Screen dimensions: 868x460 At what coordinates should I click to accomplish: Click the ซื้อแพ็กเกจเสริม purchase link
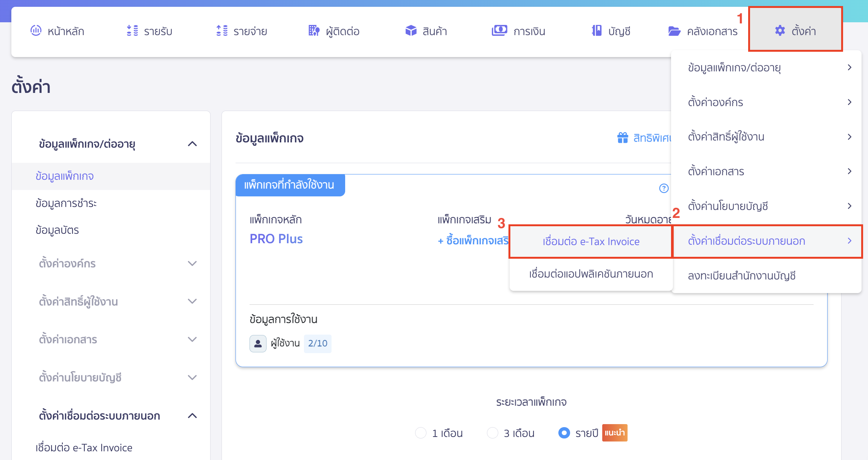tap(473, 241)
